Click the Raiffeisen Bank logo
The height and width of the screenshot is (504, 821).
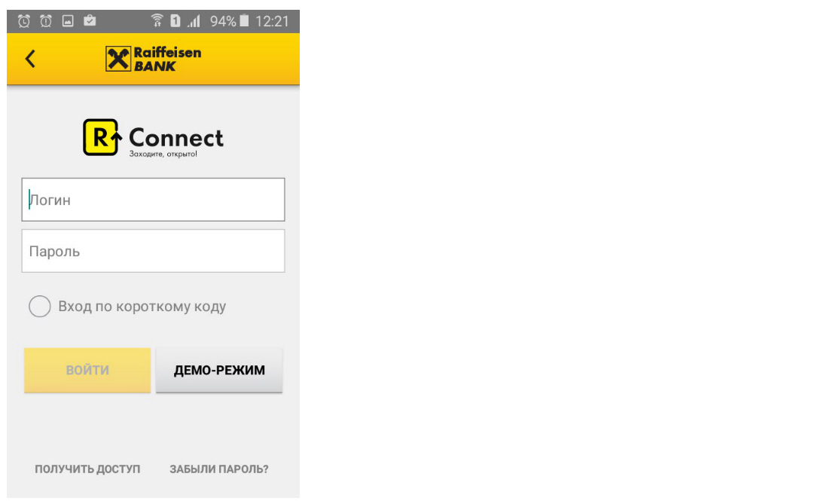tap(154, 59)
